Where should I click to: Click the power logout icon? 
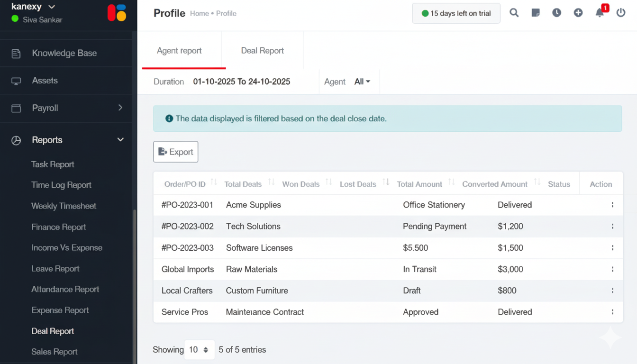[x=621, y=13]
